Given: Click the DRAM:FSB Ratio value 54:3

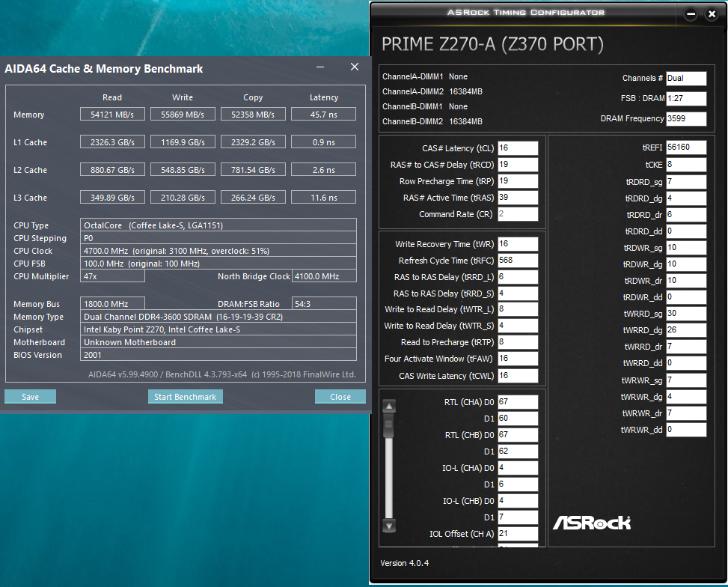Looking at the screenshot, I should pos(324,303).
